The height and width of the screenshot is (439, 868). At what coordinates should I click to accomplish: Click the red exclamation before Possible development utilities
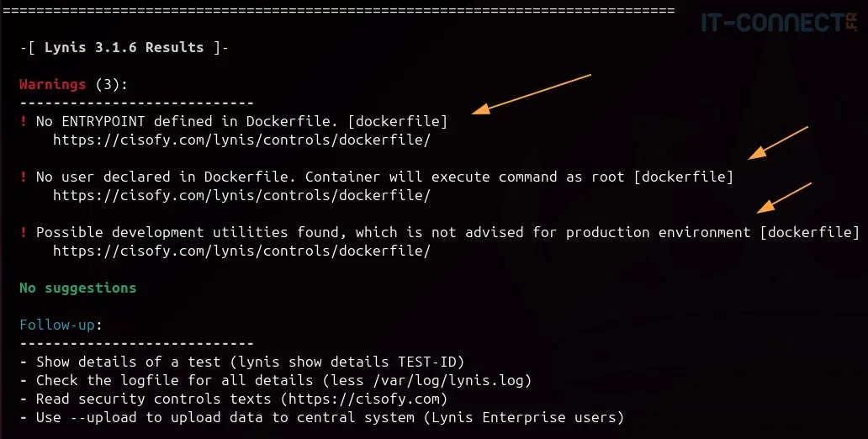tap(24, 232)
